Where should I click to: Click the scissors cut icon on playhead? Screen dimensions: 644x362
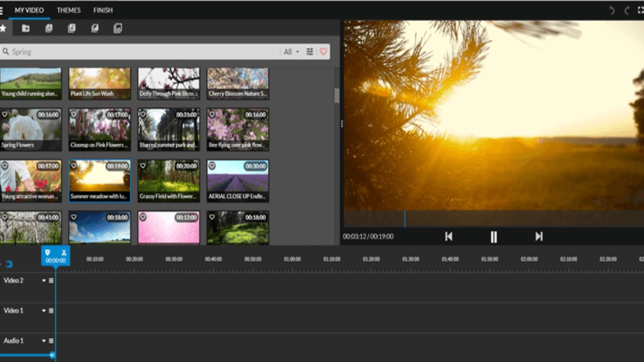(x=64, y=253)
